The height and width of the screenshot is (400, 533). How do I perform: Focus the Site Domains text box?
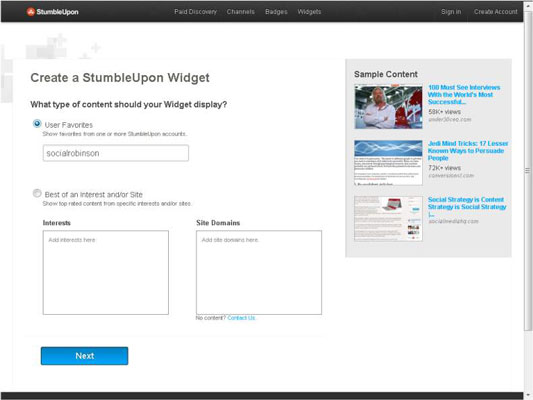coord(259,273)
